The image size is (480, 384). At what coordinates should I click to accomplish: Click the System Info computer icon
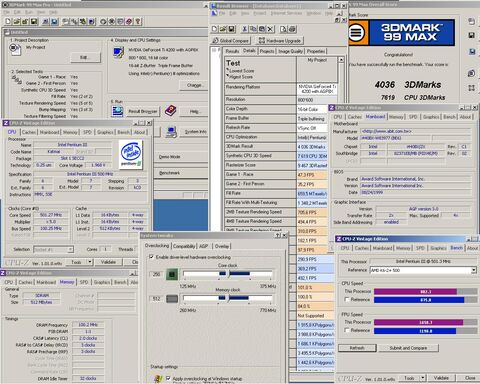coord(171,132)
